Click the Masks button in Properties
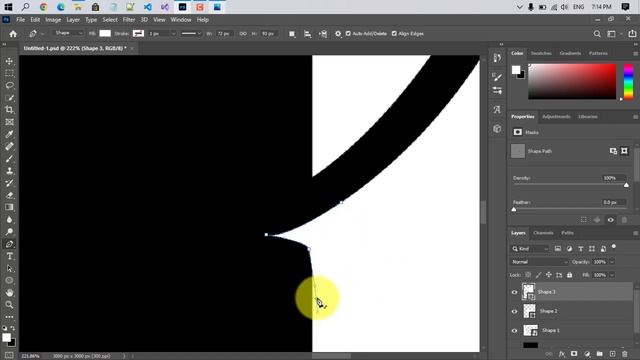 [x=518, y=132]
